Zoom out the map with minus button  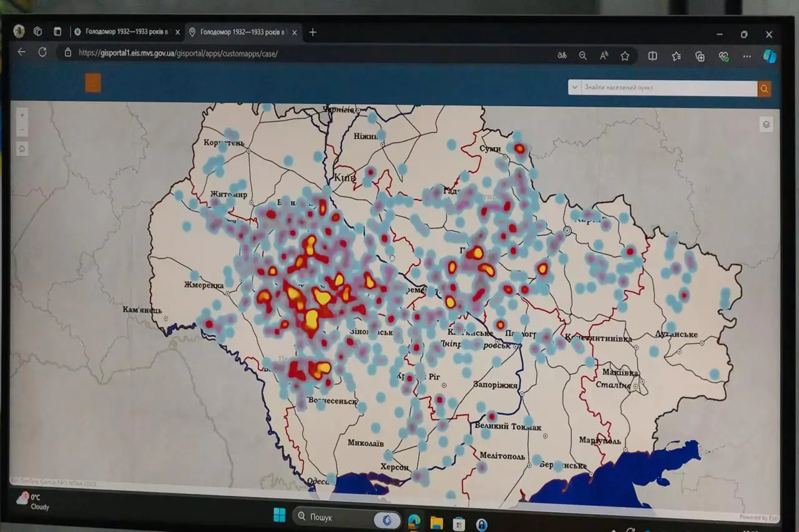[22, 130]
